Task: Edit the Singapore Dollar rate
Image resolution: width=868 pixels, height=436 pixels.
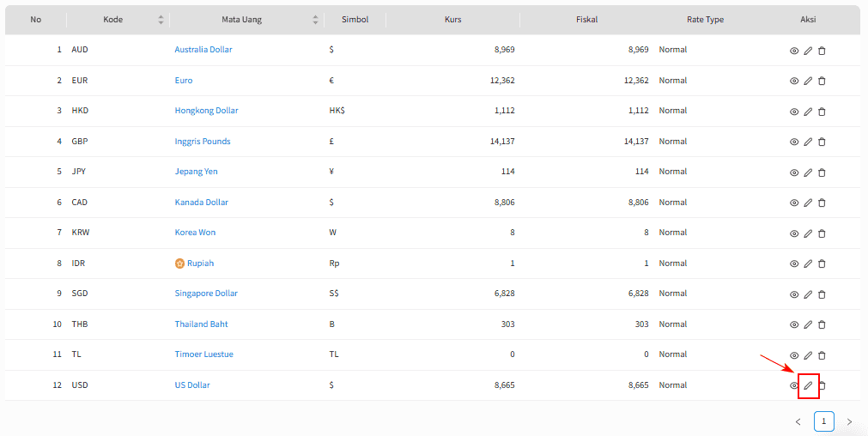Action: pyautogui.click(x=808, y=294)
